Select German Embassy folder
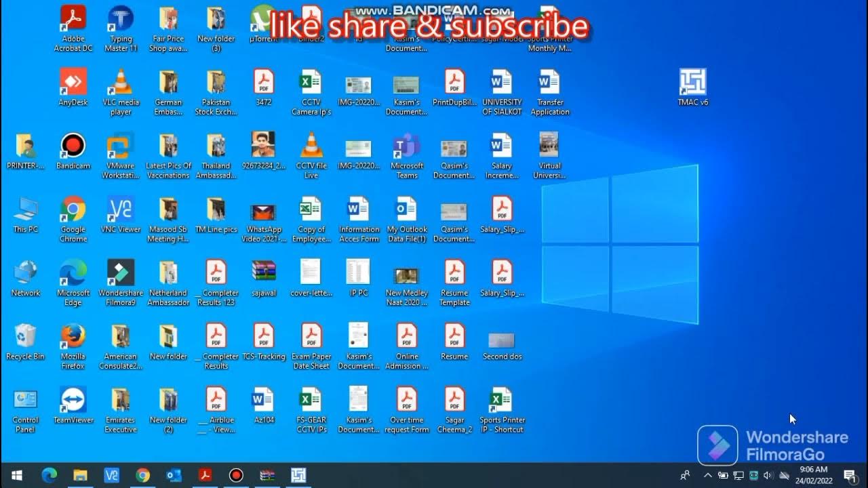 click(168, 92)
